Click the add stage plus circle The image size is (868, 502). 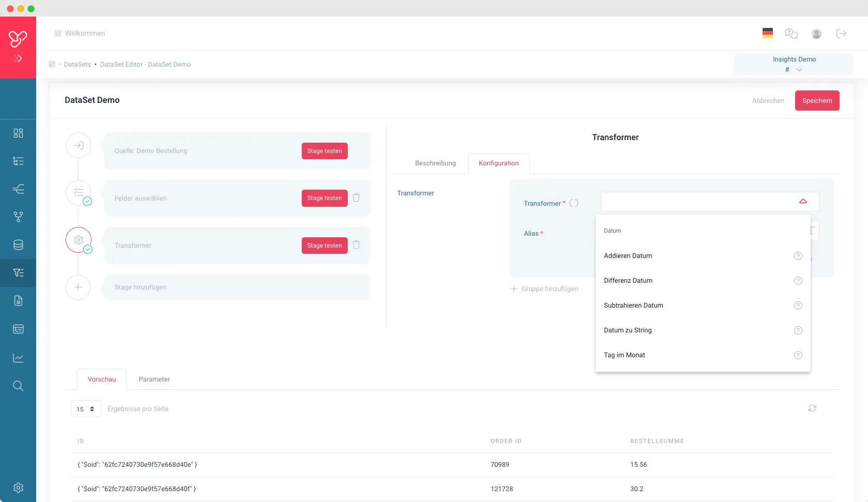(78, 287)
